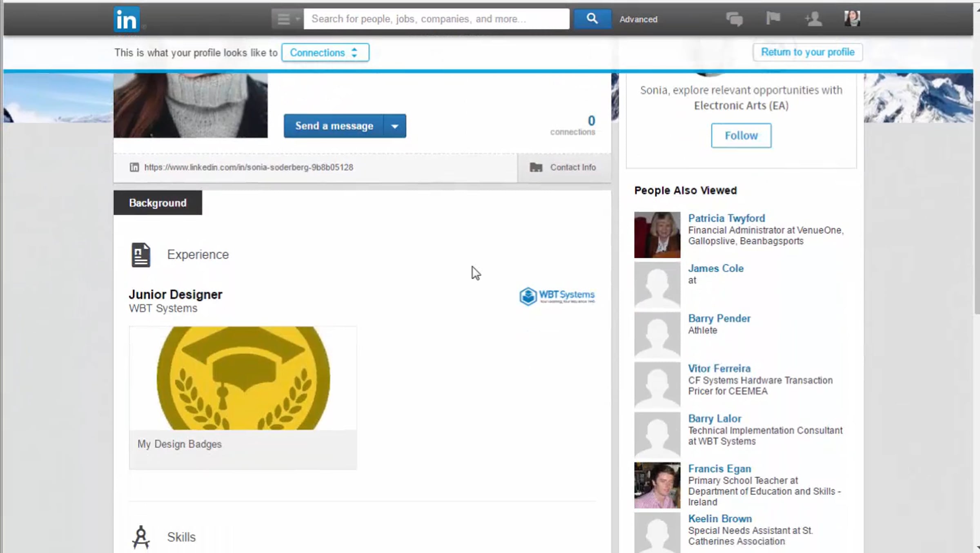Open the search category filter dropdown
Screen dimensions: 980x553
point(287,19)
